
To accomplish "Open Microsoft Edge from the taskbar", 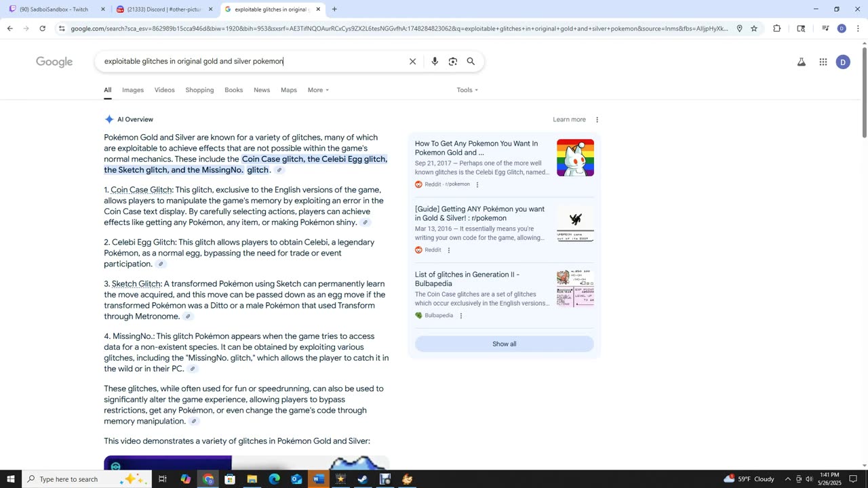I will pos(274,479).
